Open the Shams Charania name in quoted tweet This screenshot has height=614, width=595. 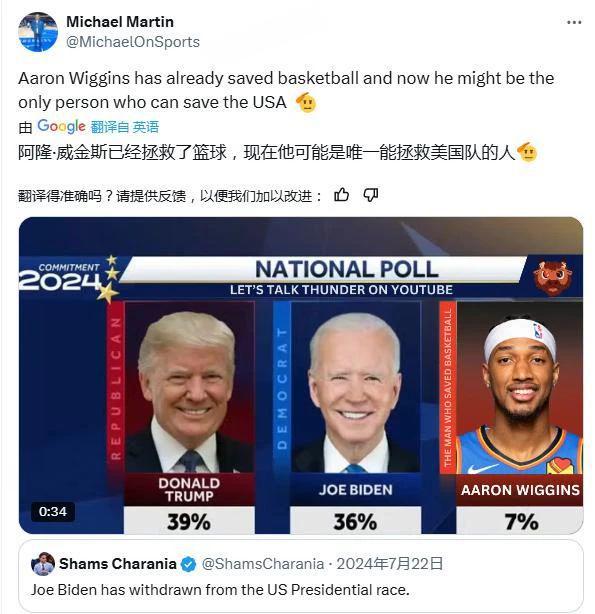click(x=118, y=564)
